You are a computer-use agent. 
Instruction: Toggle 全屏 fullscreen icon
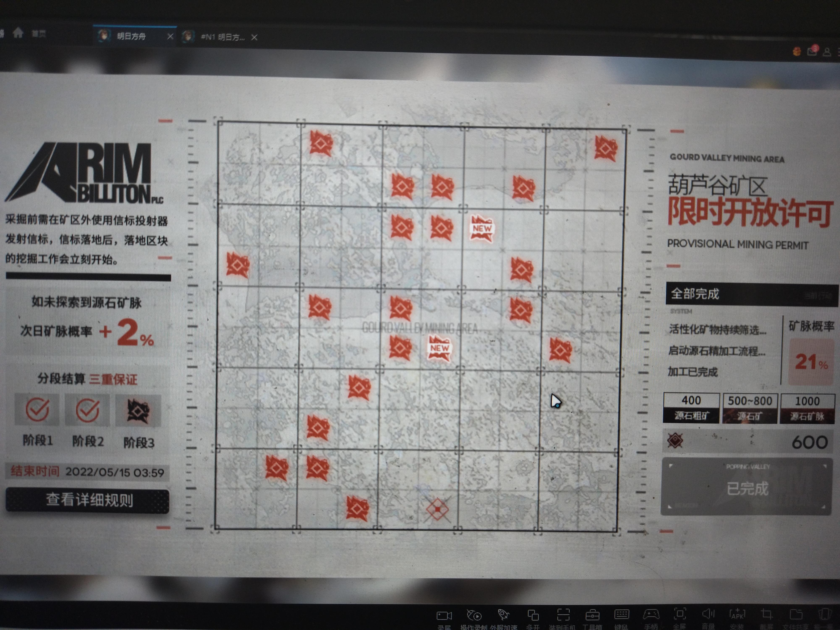coord(680,614)
